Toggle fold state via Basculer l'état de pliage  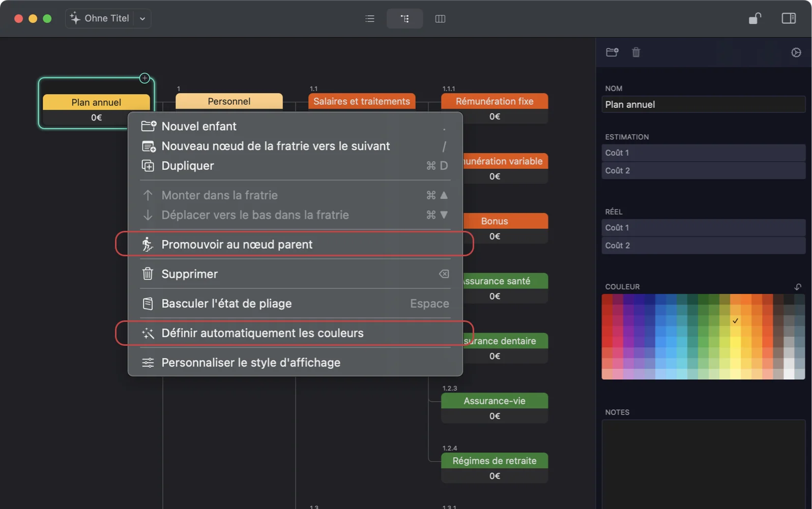point(226,304)
